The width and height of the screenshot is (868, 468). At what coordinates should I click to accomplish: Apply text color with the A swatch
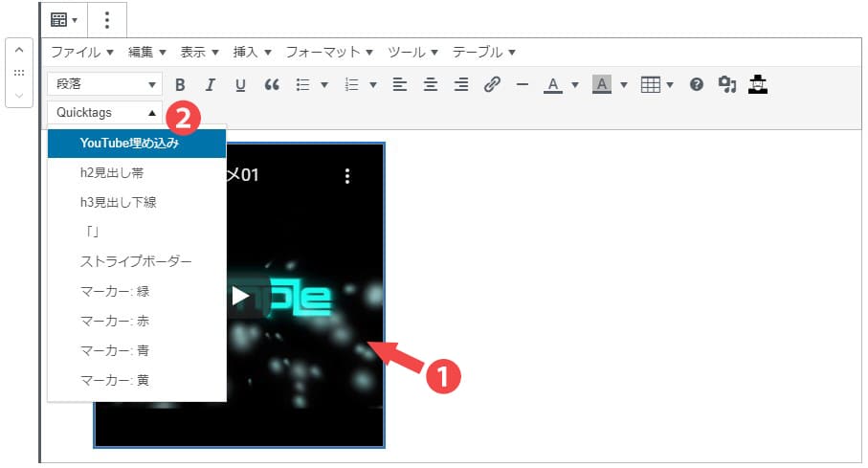pyautogui.click(x=552, y=84)
